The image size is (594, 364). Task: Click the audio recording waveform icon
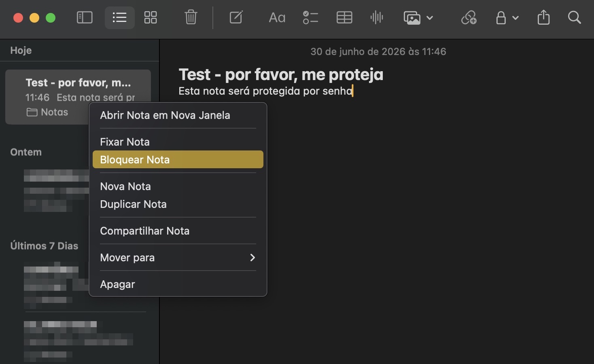coord(377,17)
